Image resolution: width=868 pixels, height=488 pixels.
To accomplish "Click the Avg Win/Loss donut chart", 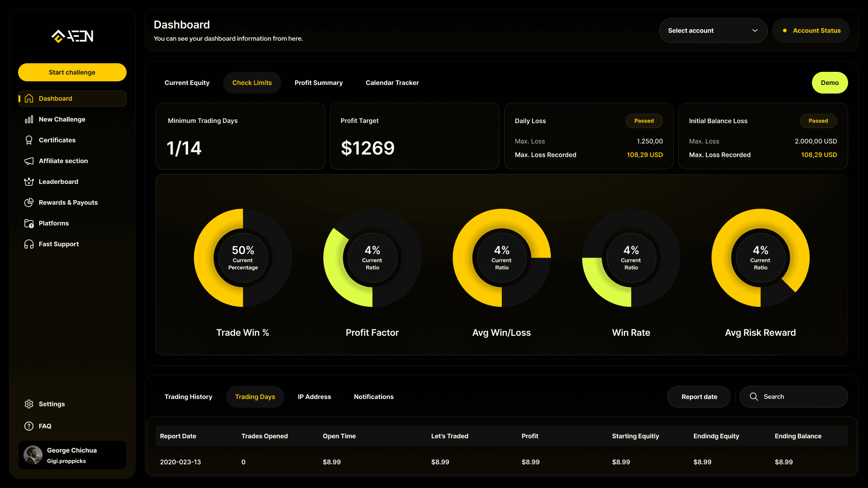I will (501, 258).
